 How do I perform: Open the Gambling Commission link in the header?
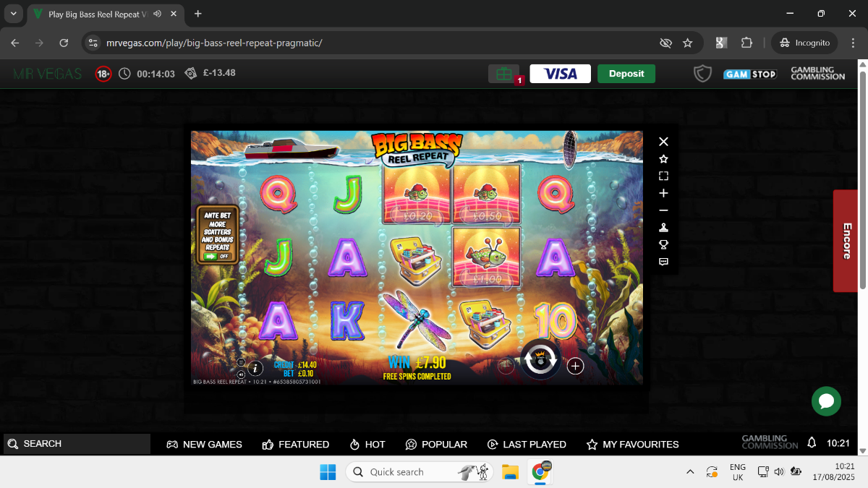point(818,74)
